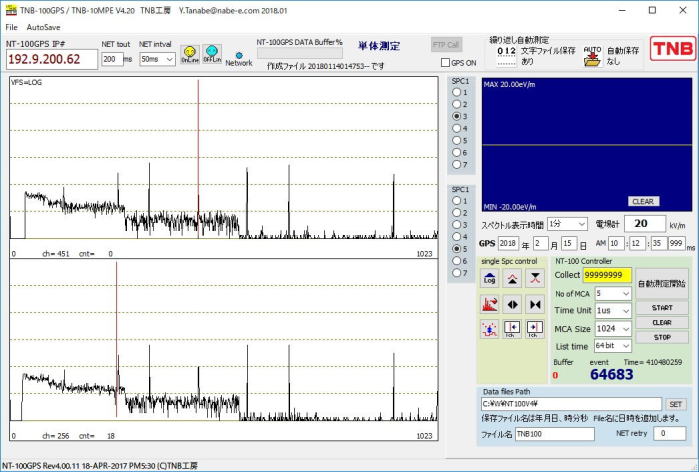Click the yellow Collect value field
699x472 pixels.
tap(607, 275)
